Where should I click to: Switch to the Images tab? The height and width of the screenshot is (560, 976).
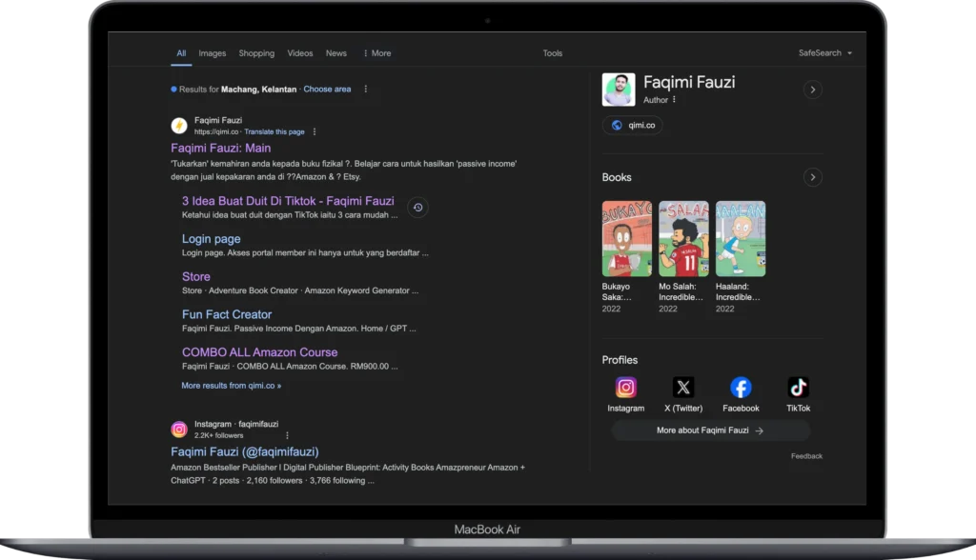(x=213, y=53)
